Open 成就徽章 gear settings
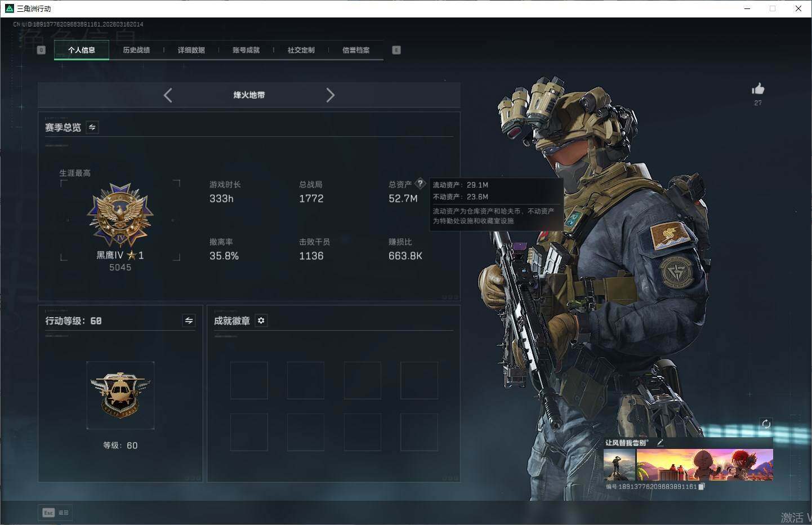 click(261, 321)
